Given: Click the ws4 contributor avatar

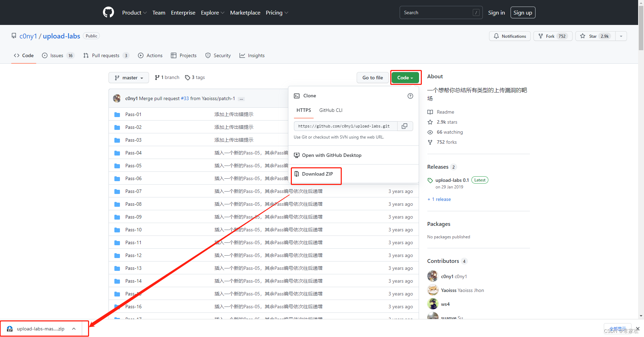Looking at the screenshot, I should tap(433, 304).
